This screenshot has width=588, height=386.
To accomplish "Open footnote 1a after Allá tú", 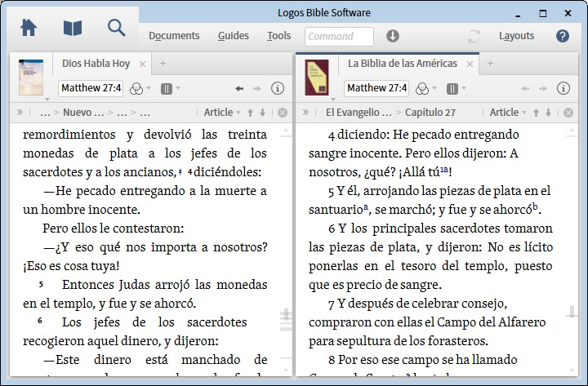I will pyautogui.click(x=444, y=170).
